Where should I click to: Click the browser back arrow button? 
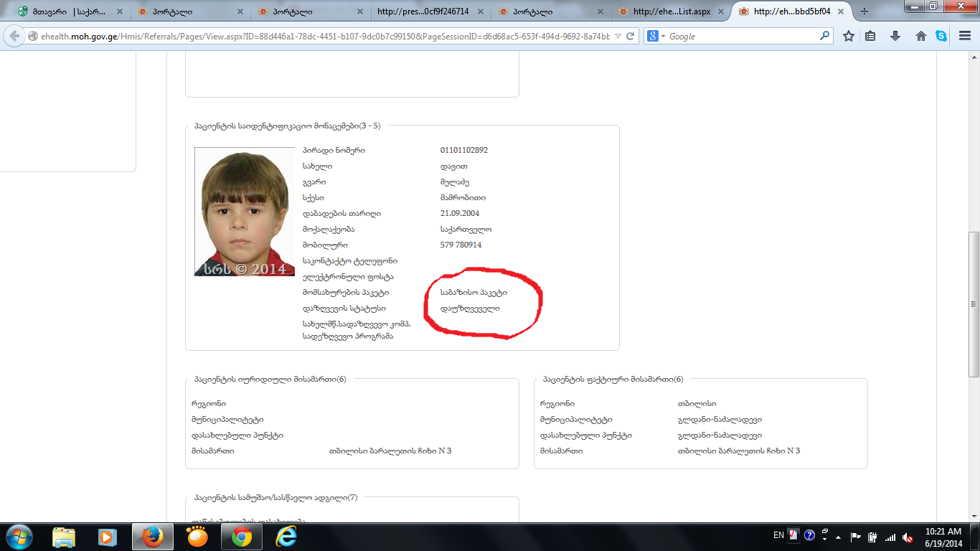[14, 37]
